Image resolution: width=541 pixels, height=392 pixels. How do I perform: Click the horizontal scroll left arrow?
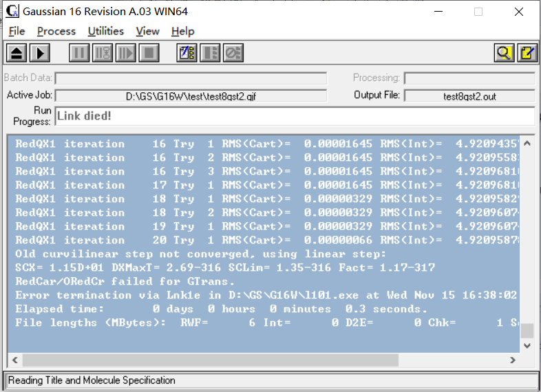tap(15, 360)
